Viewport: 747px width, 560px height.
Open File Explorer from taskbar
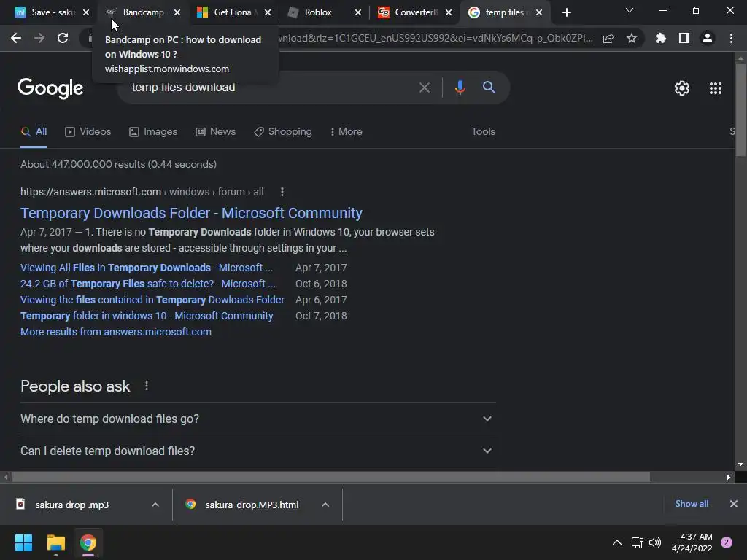(55, 542)
